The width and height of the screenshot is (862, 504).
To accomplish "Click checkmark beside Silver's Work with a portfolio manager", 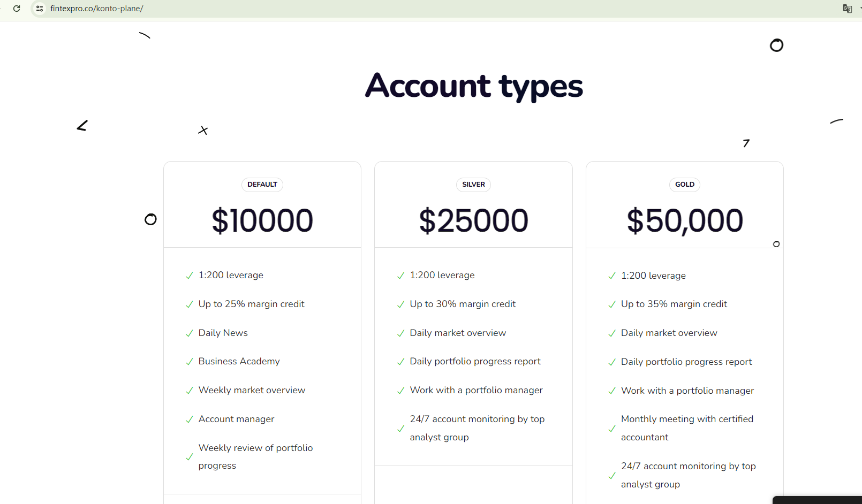I will [400, 391].
